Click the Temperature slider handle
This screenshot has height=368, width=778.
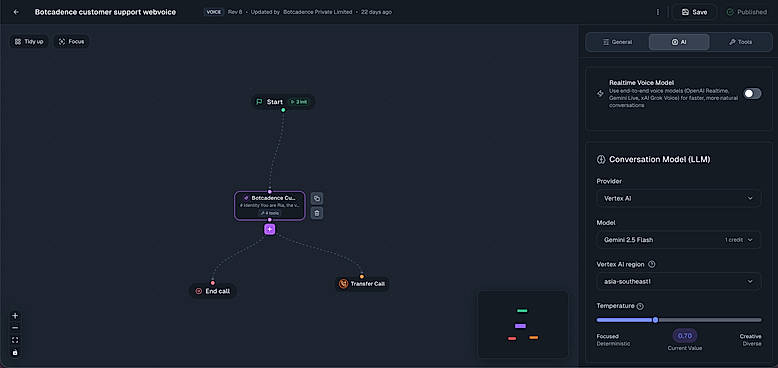(655, 320)
